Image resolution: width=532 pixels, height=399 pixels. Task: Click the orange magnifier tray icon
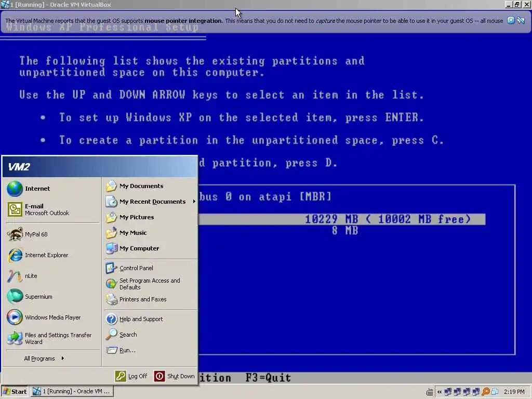(486, 392)
